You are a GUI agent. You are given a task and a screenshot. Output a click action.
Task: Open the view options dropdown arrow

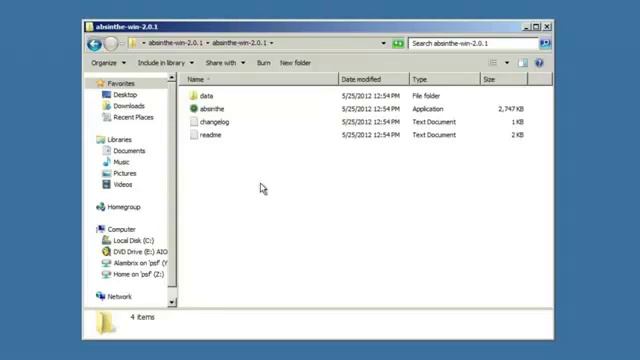click(x=507, y=63)
